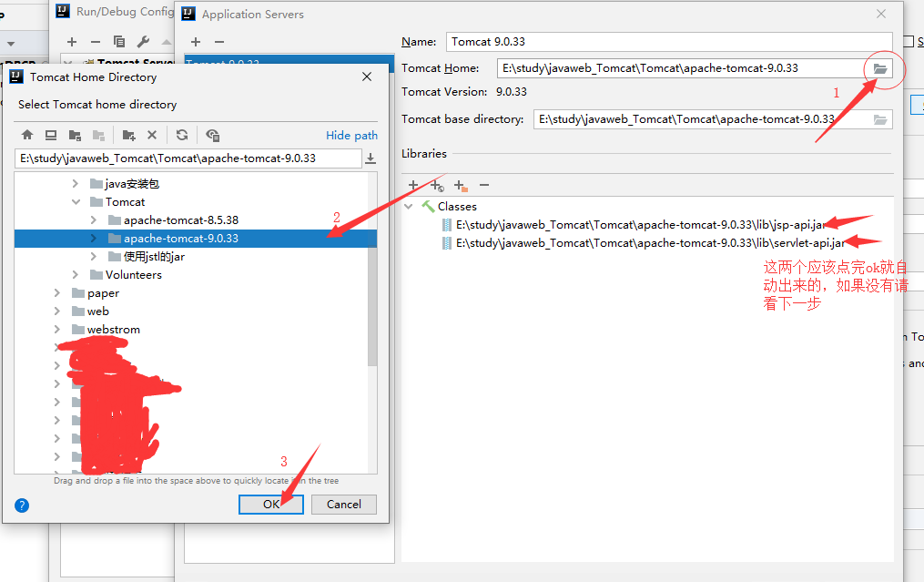The image size is (924, 582).
Task: Click the directory tree vertical scrollbar
Action: point(372,307)
